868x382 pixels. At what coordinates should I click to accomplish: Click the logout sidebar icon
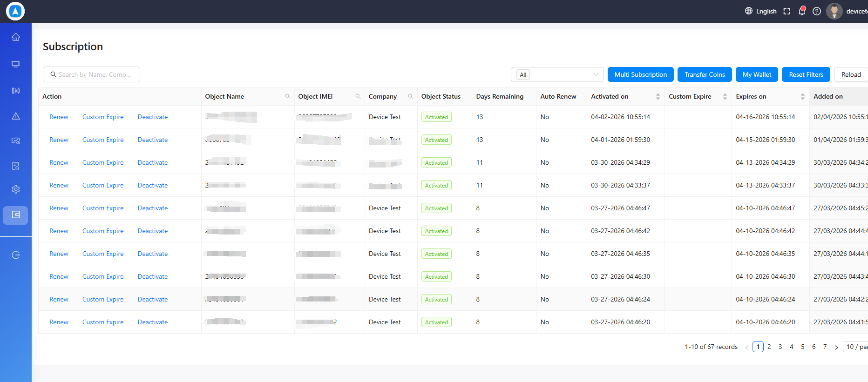(x=16, y=255)
